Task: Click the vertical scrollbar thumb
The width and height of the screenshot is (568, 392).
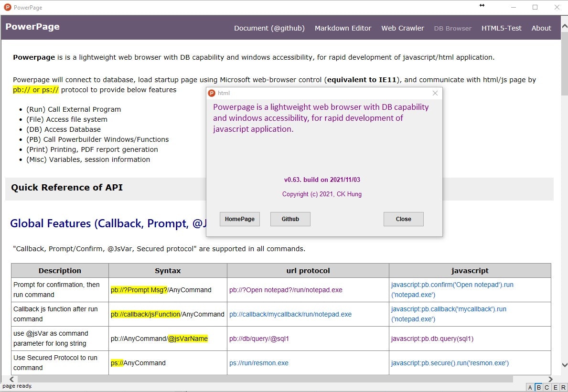Action: (x=564, y=64)
